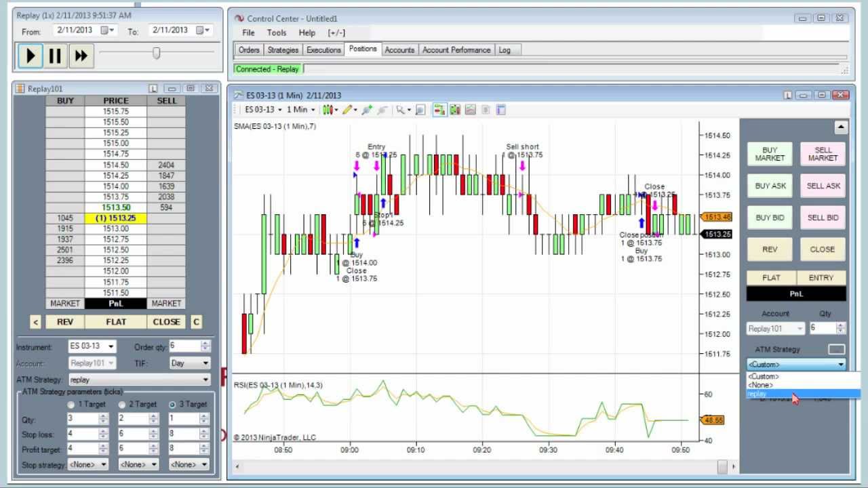Open the chart style candlestick icon

330,110
